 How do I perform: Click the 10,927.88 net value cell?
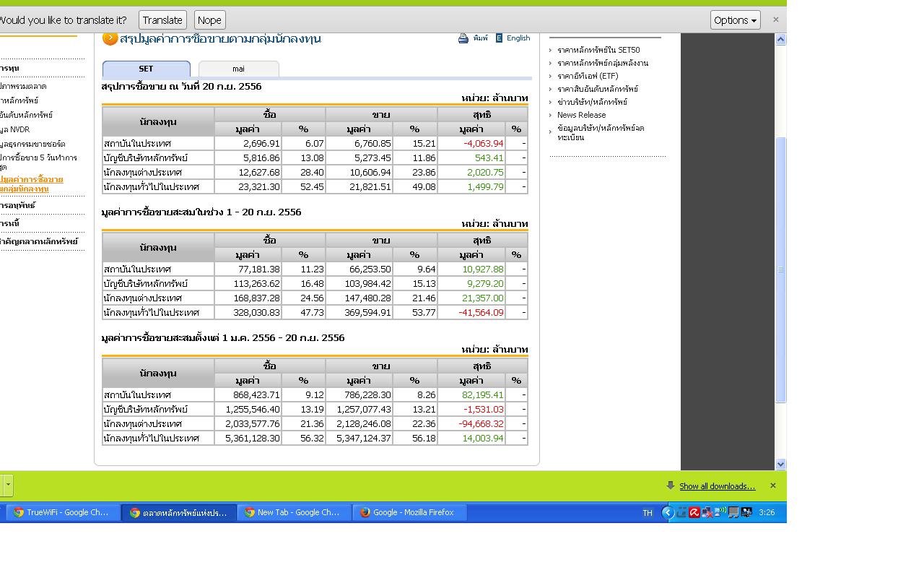[471, 269]
